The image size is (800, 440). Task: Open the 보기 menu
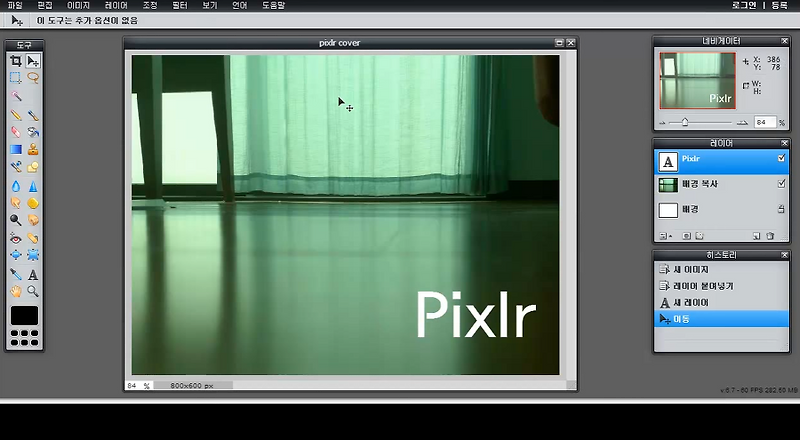coord(210,6)
